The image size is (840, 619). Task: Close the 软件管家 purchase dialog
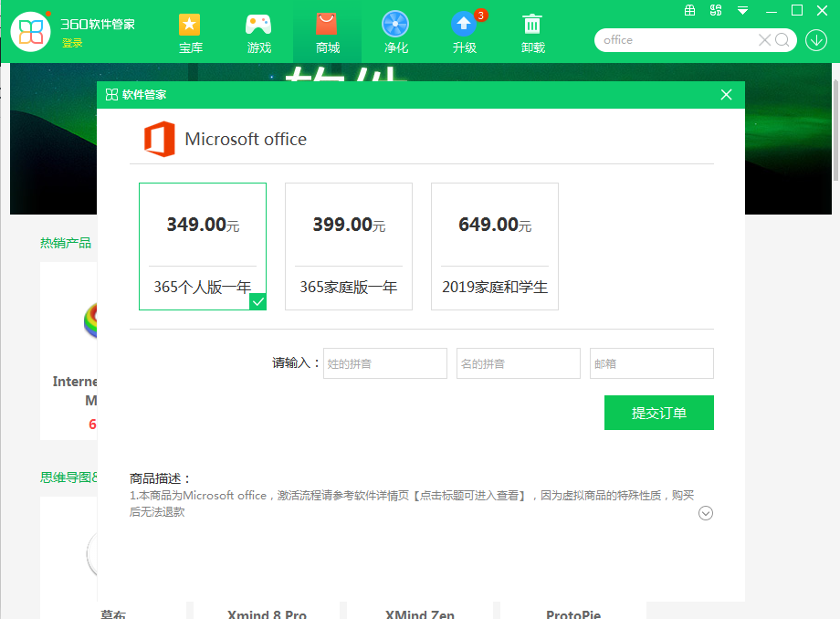pos(727,95)
